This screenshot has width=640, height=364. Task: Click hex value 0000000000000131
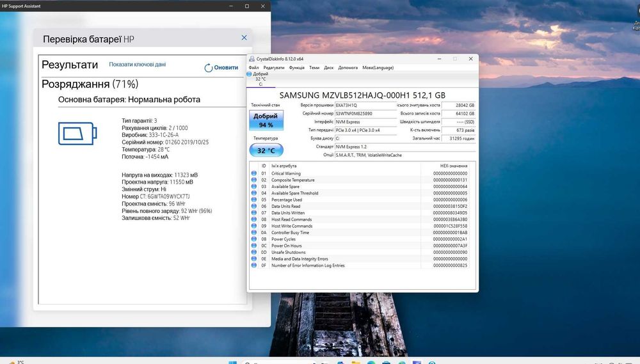coord(450,180)
